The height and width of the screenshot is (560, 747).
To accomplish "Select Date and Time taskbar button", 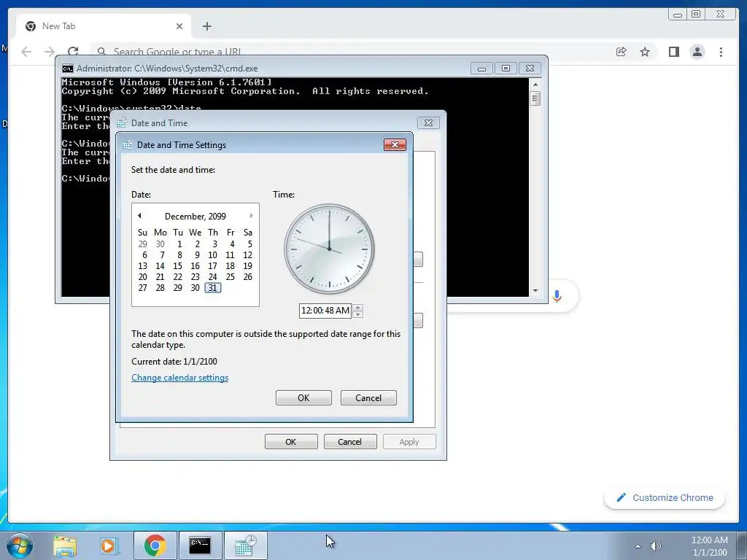I will coord(245,545).
